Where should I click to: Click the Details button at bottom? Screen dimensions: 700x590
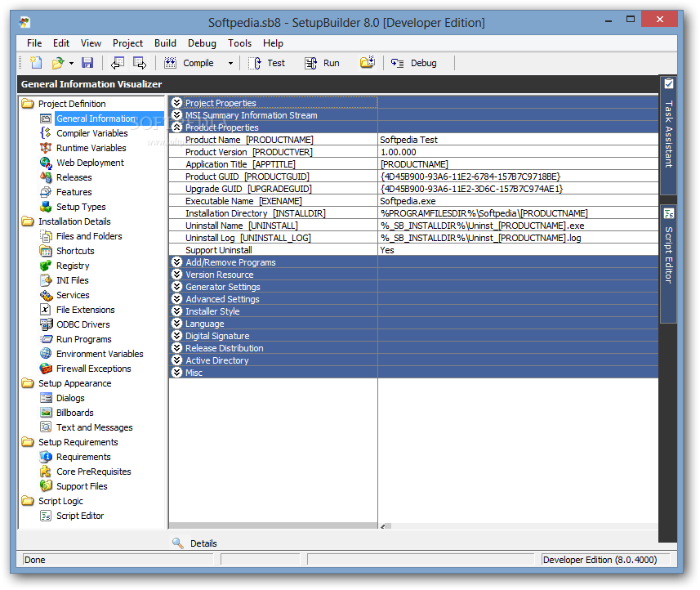[x=195, y=543]
